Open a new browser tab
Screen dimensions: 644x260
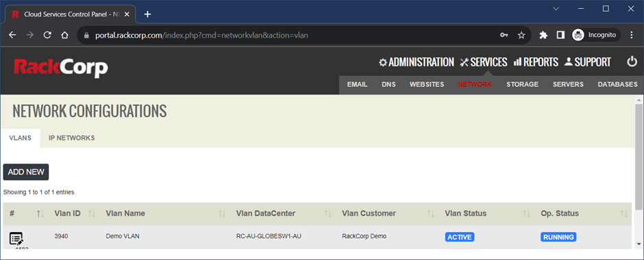147,14
